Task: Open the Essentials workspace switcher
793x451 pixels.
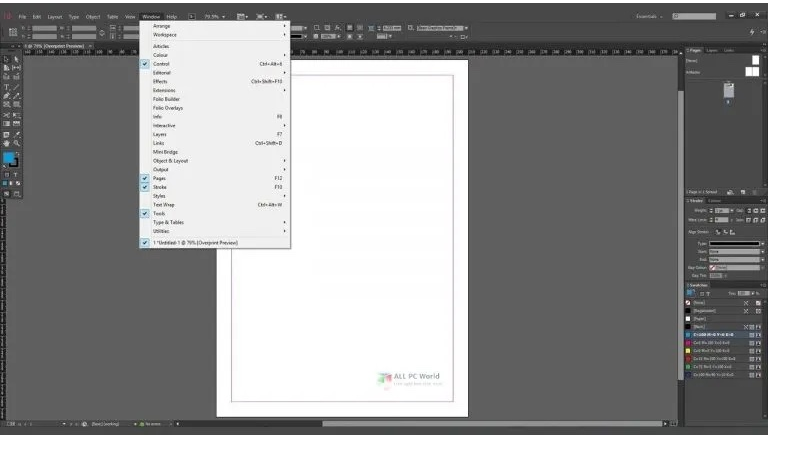Action: [x=649, y=17]
